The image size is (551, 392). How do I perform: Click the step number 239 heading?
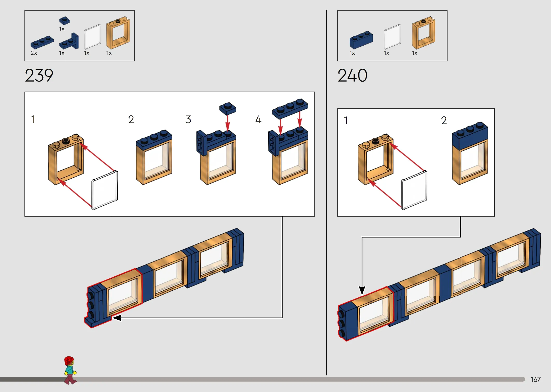[39, 75]
